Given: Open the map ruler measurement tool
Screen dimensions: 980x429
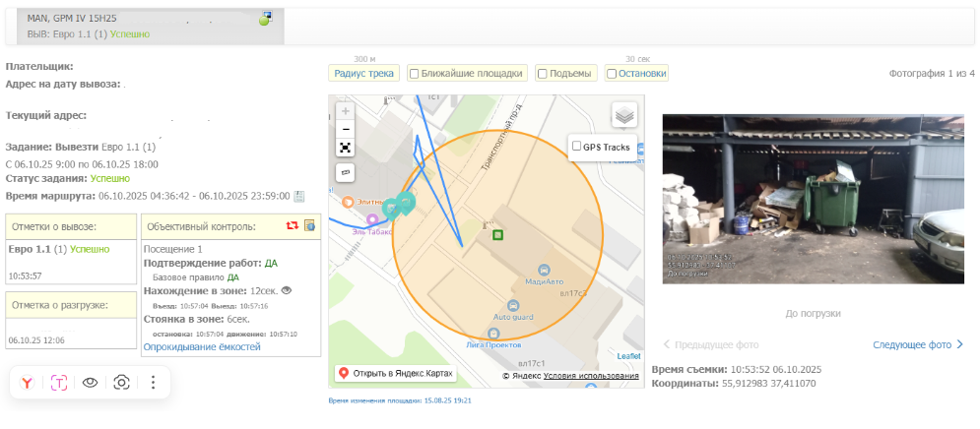Looking at the screenshot, I should (x=346, y=172).
